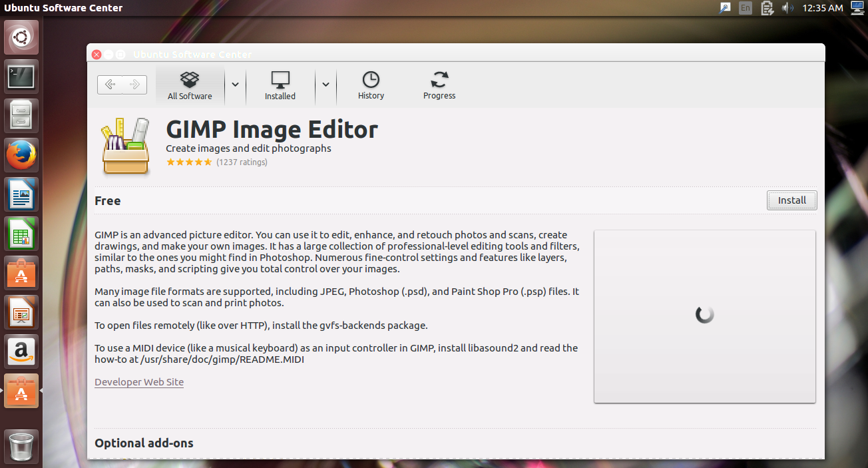Open the En keyboard layout indicator
Image resolution: width=868 pixels, height=468 pixels.
tap(746, 8)
